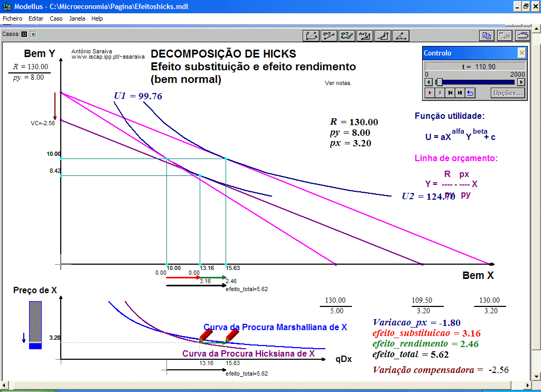Select the angle measurement tool
Screen dimensions: 541x392
click(x=400, y=35)
